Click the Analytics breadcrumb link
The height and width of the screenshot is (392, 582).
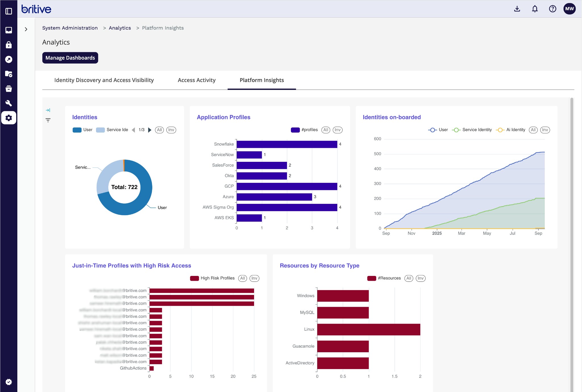(120, 28)
